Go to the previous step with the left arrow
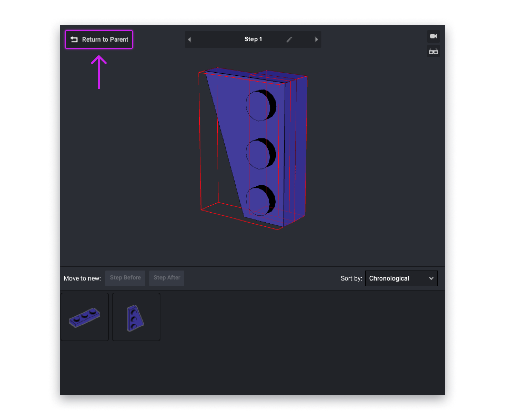The width and height of the screenshot is (505, 420). pyautogui.click(x=189, y=39)
